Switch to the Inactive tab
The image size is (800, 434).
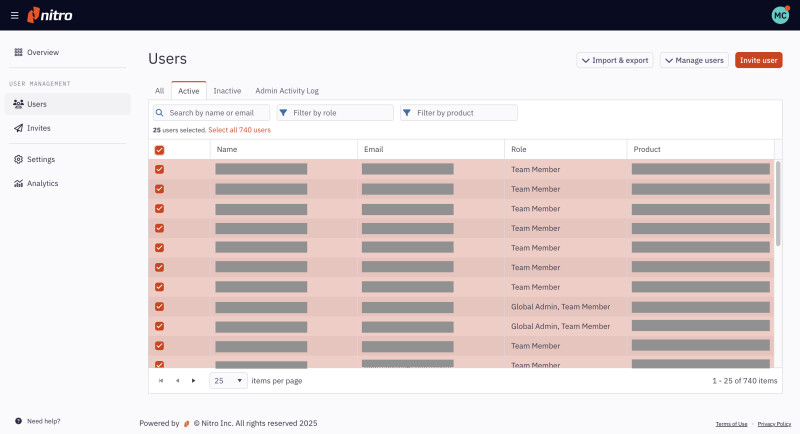227,91
